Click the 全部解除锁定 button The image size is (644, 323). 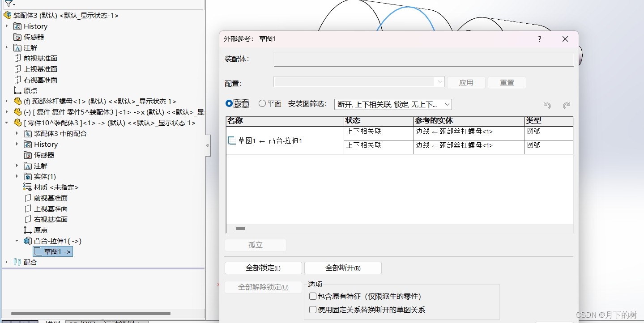(x=263, y=287)
